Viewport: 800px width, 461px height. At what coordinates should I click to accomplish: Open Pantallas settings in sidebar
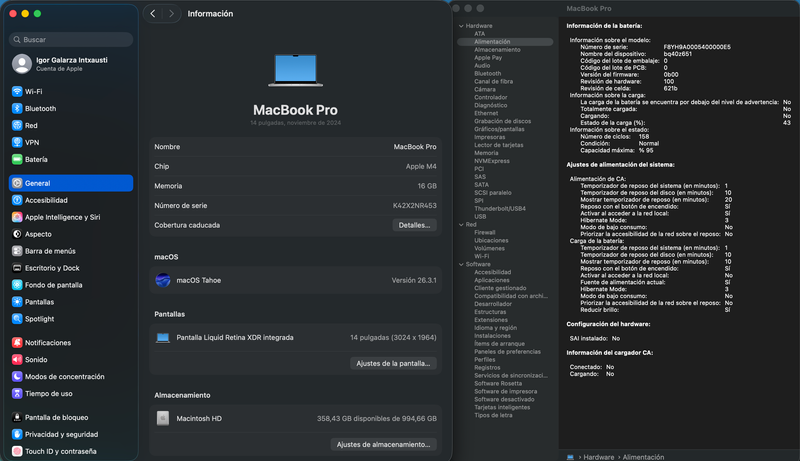(70, 302)
